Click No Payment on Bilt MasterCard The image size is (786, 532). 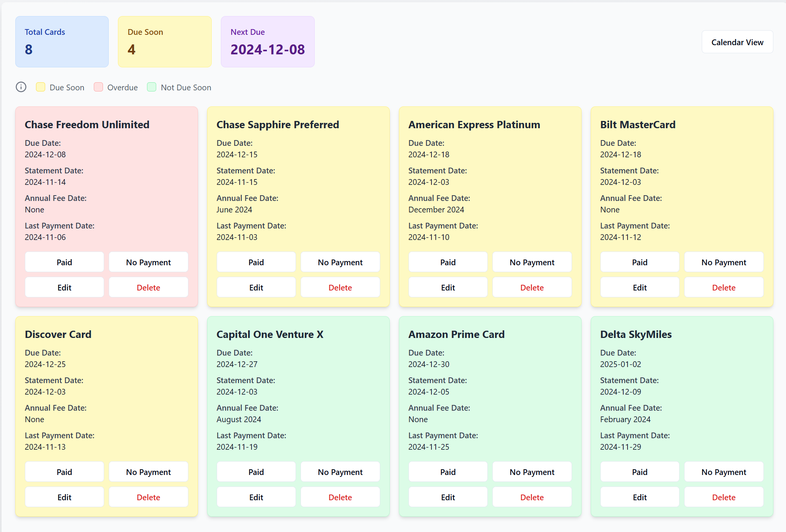(724, 262)
